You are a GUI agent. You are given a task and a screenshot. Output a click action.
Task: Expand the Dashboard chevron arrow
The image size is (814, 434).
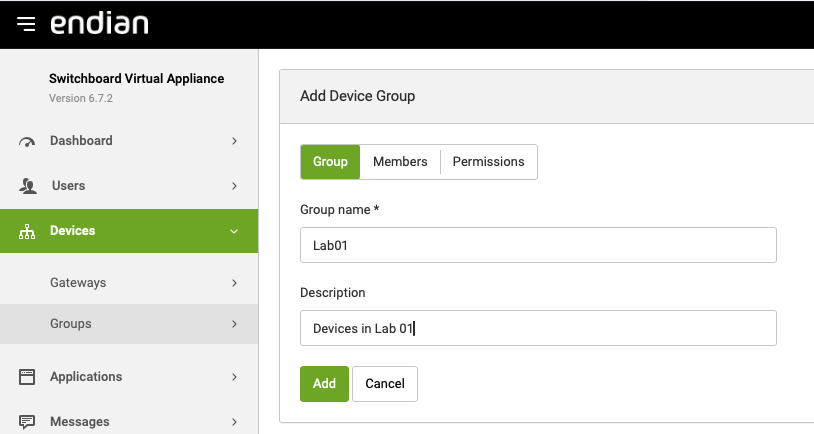(234, 141)
